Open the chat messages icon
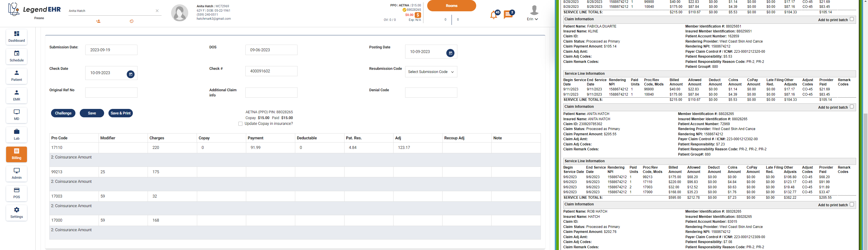Viewport: 868px width, 250px height. pyautogui.click(x=508, y=15)
